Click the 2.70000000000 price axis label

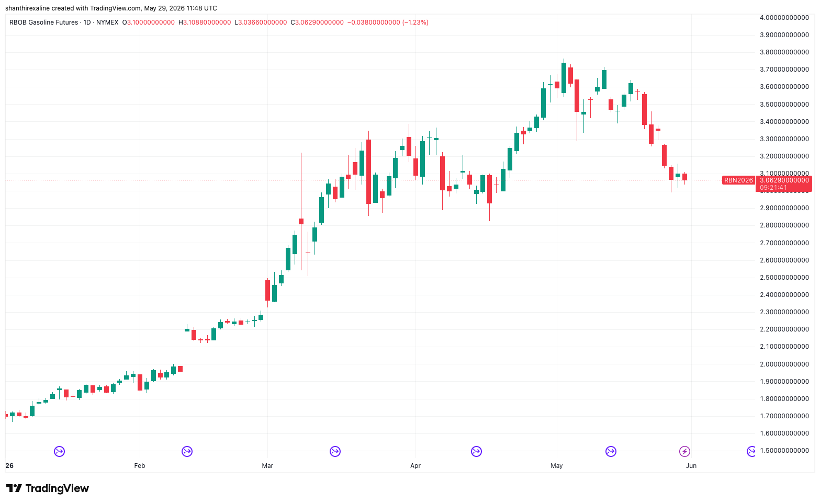[784, 243]
